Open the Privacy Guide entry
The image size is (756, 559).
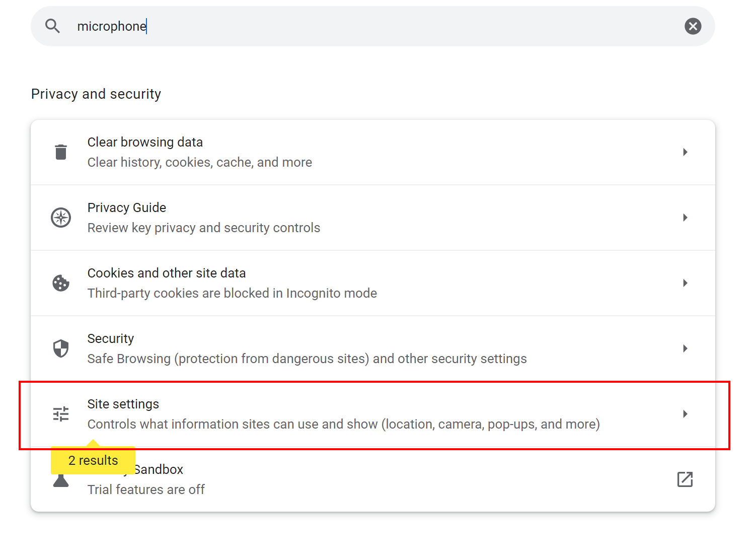373,218
